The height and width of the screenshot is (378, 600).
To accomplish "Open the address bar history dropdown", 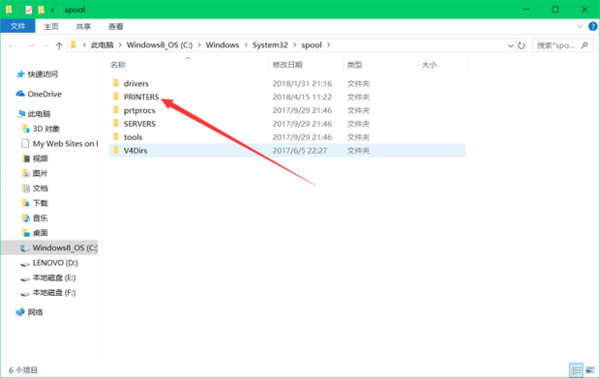I will (510, 46).
